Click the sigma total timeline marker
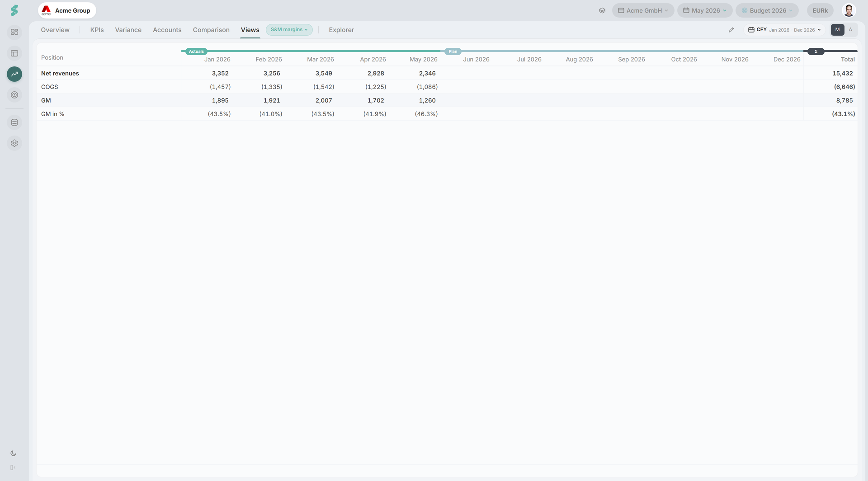The image size is (868, 481). click(816, 51)
